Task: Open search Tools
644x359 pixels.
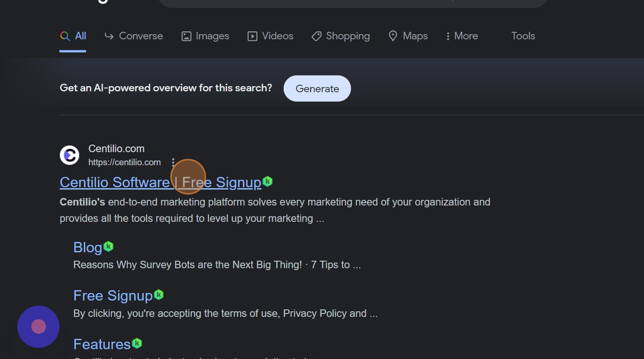Action: point(523,36)
